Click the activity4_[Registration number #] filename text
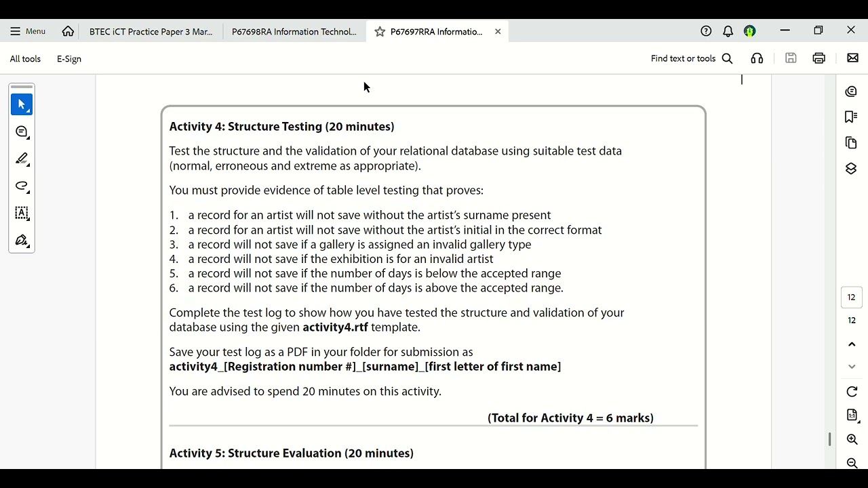 tap(365, 367)
